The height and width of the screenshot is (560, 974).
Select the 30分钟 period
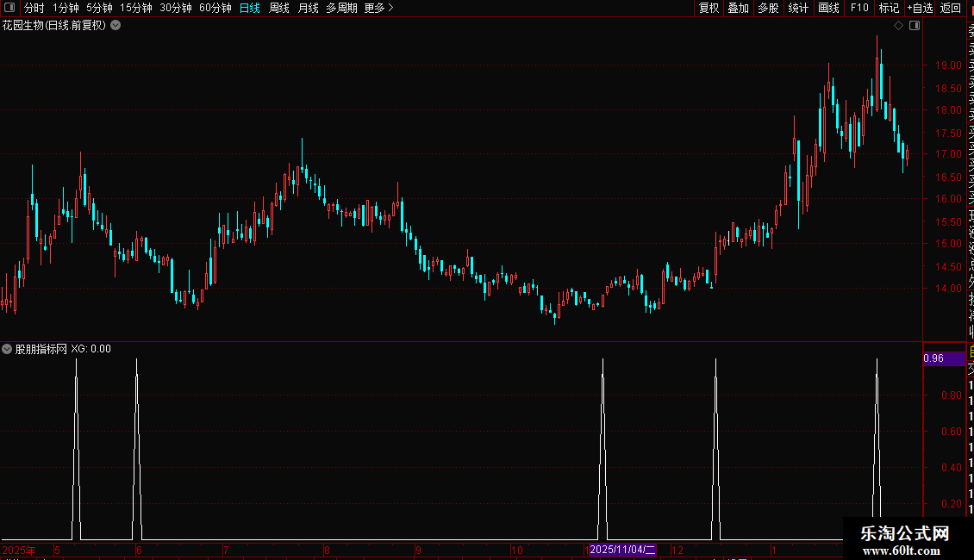[175, 8]
